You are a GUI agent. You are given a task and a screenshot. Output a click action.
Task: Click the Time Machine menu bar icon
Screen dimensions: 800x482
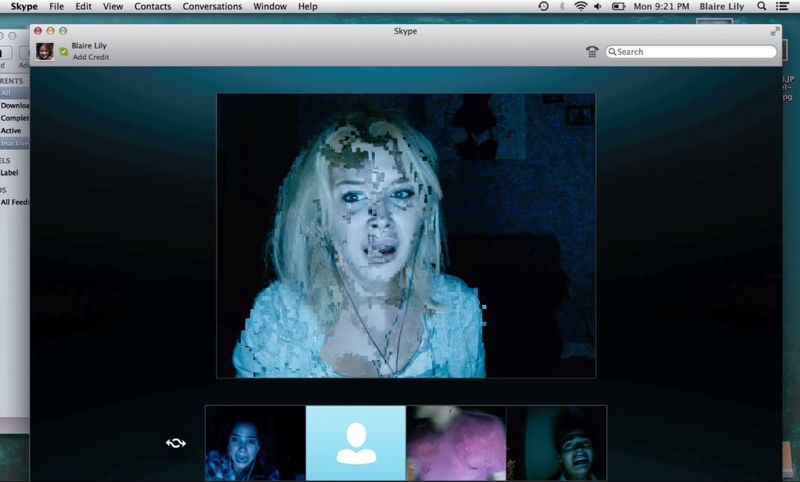click(x=543, y=7)
